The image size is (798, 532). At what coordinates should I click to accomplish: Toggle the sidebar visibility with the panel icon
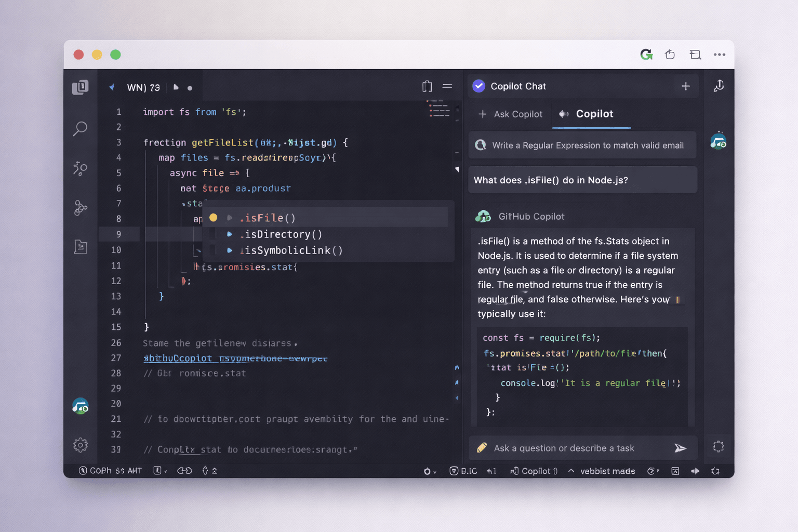(447, 86)
